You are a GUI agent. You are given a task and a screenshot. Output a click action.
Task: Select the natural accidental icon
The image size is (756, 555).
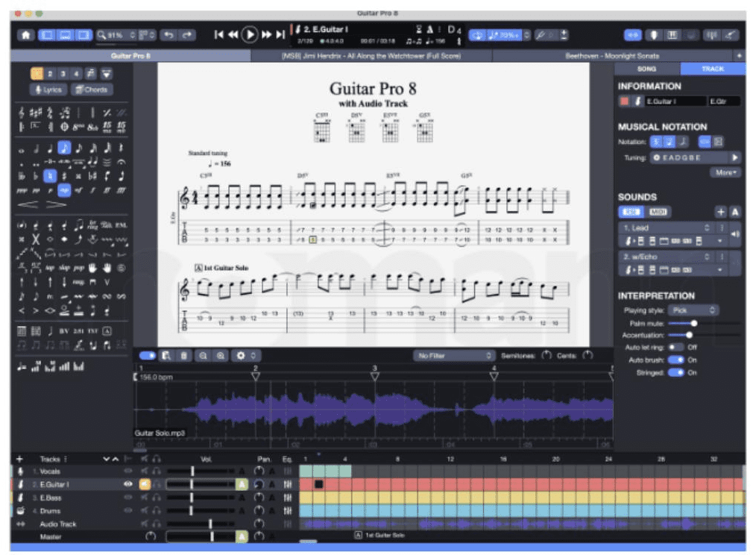(50, 175)
